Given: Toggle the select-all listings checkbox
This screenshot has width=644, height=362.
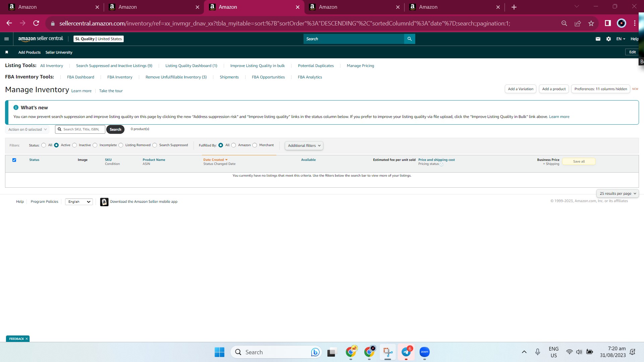Looking at the screenshot, I should 14,160.
